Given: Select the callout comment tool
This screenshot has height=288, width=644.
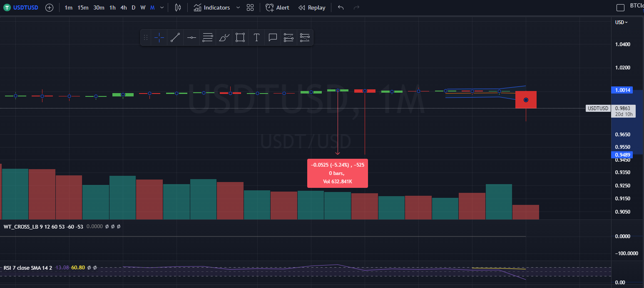Looking at the screenshot, I should click(x=273, y=37).
